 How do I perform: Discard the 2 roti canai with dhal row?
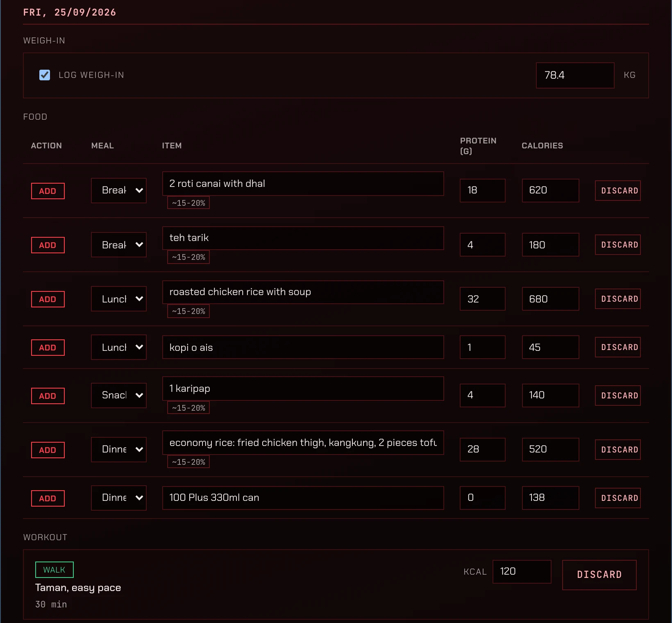618,191
